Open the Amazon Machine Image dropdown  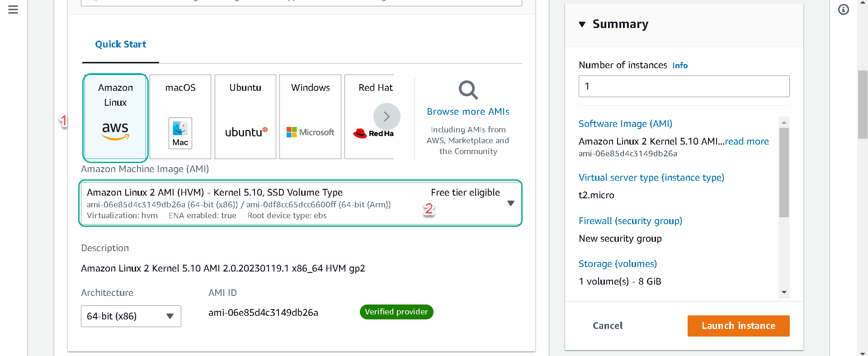tap(301, 203)
